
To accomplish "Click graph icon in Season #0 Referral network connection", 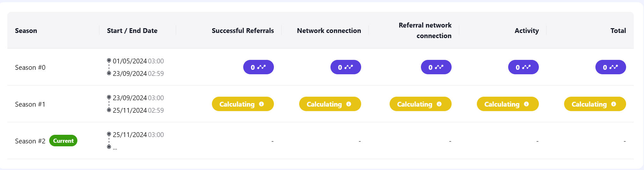I will (x=440, y=67).
